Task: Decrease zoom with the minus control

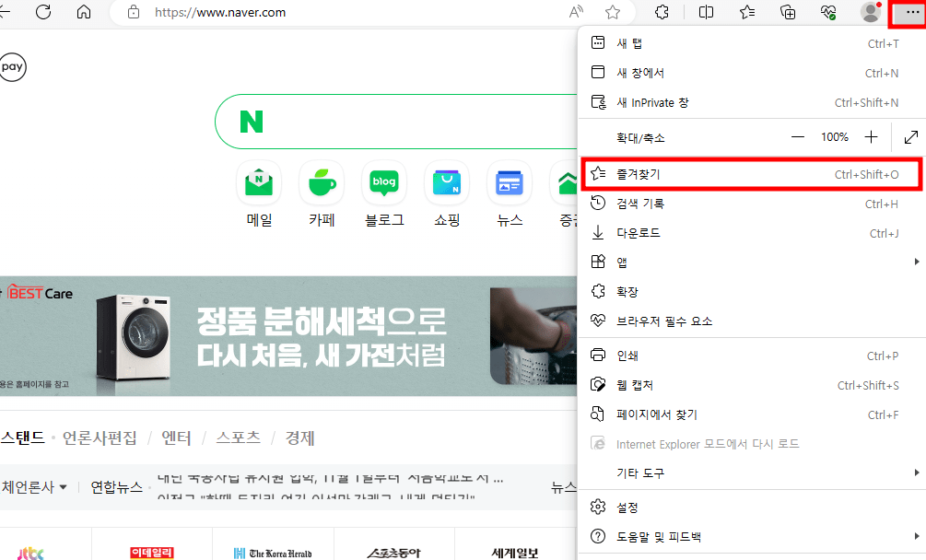Action: click(x=797, y=136)
